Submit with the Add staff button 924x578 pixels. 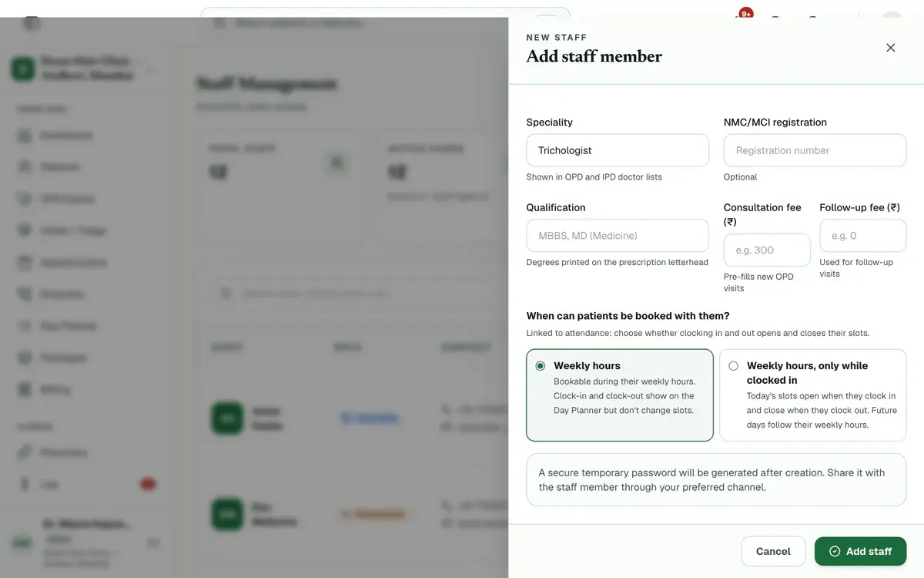click(860, 552)
